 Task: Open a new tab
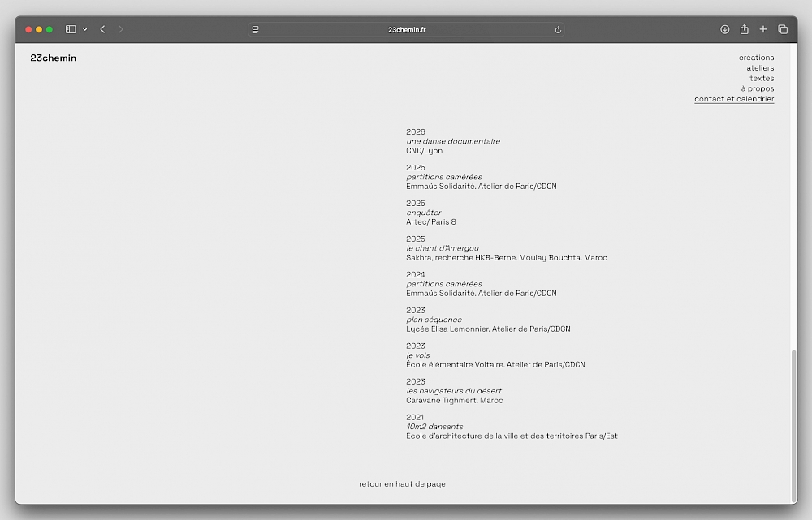[x=763, y=29]
